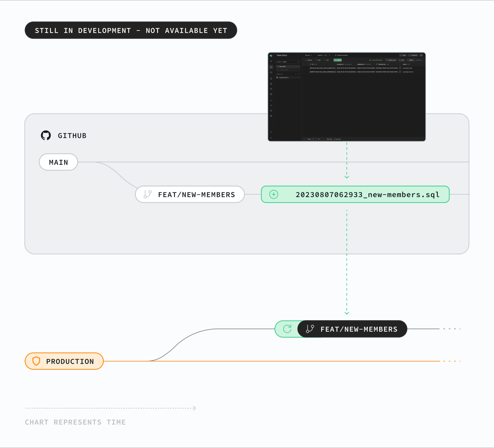Click branch icon in dark feat/new-members pill
The image size is (494, 448).
click(x=310, y=329)
